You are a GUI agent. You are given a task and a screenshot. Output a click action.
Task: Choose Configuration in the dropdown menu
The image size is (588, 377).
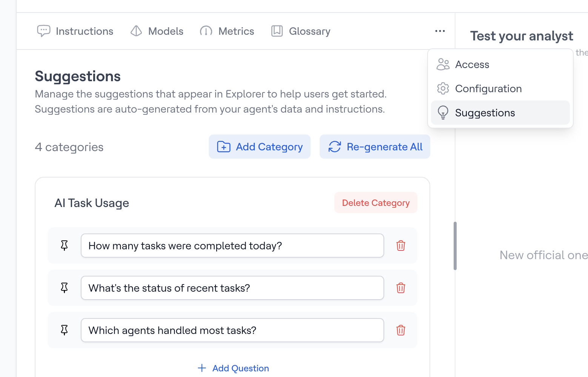click(488, 89)
